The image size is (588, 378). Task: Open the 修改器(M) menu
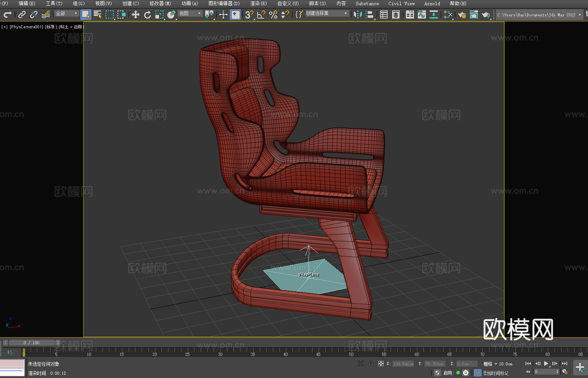(160, 3)
